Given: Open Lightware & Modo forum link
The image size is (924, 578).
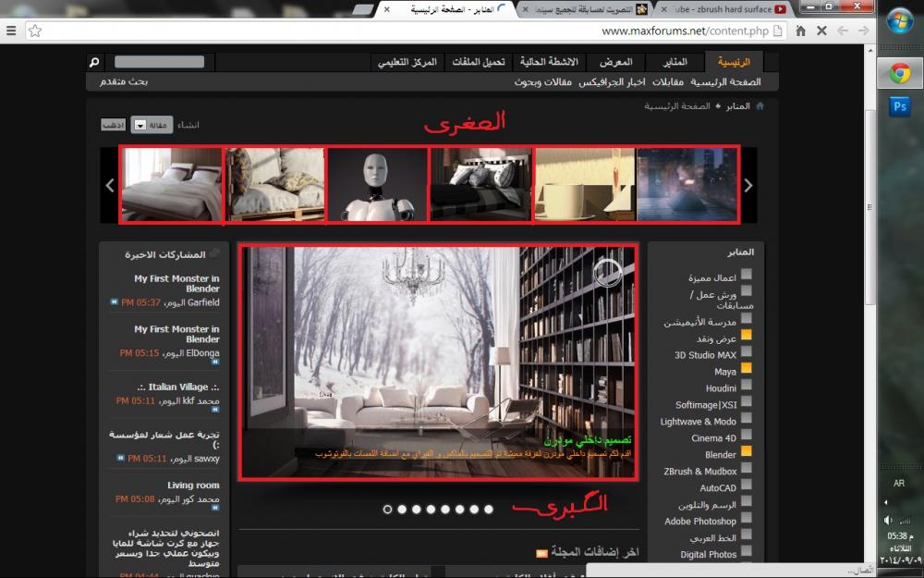Looking at the screenshot, I should tap(699, 422).
